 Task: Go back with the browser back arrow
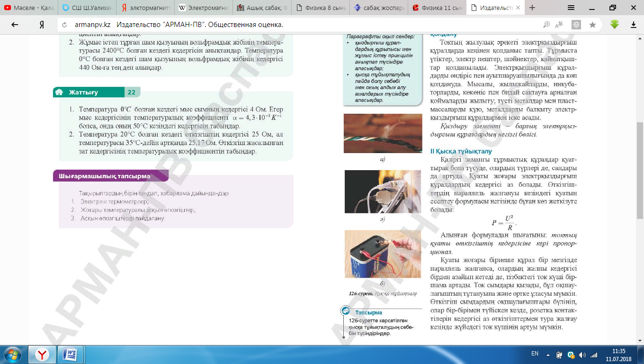(15, 25)
